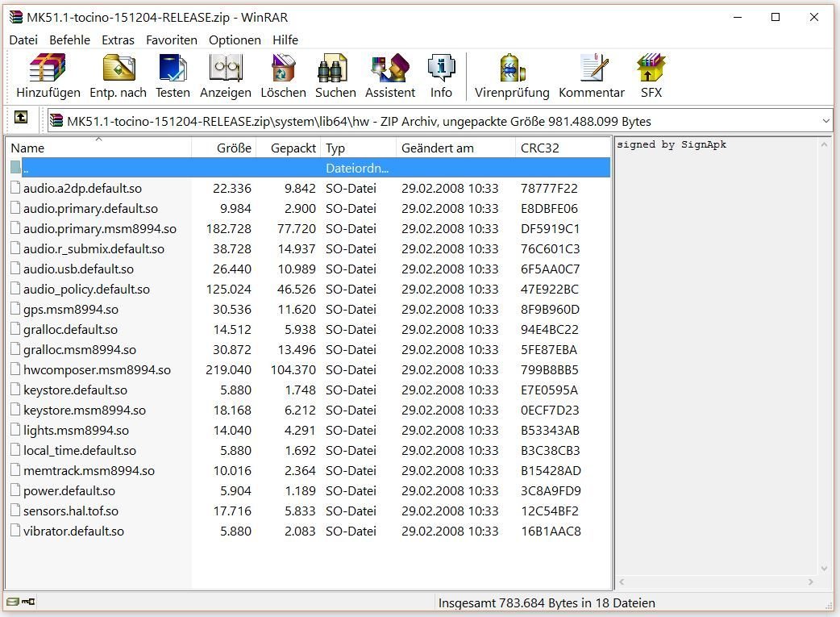The width and height of the screenshot is (840, 617).
Task: Sort by Geändert am column header
Action: (x=456, y=148)
